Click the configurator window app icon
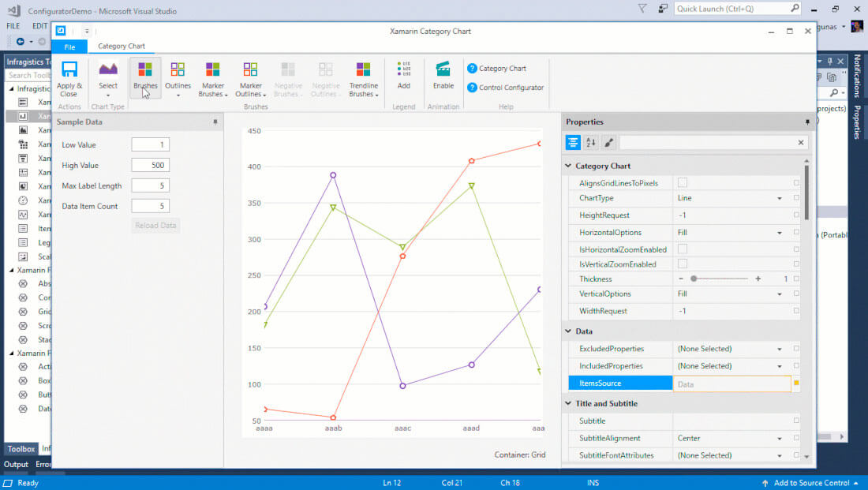This screenshot has height=490, width=868. coord(61,31)
